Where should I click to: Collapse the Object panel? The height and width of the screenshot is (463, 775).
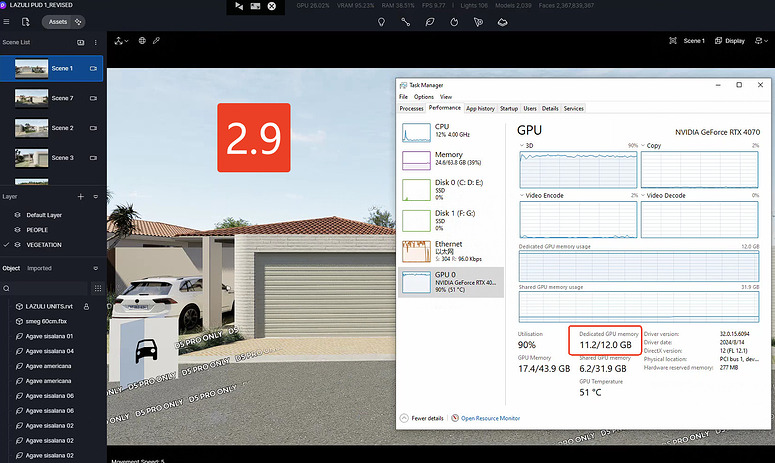coord(95,268)
